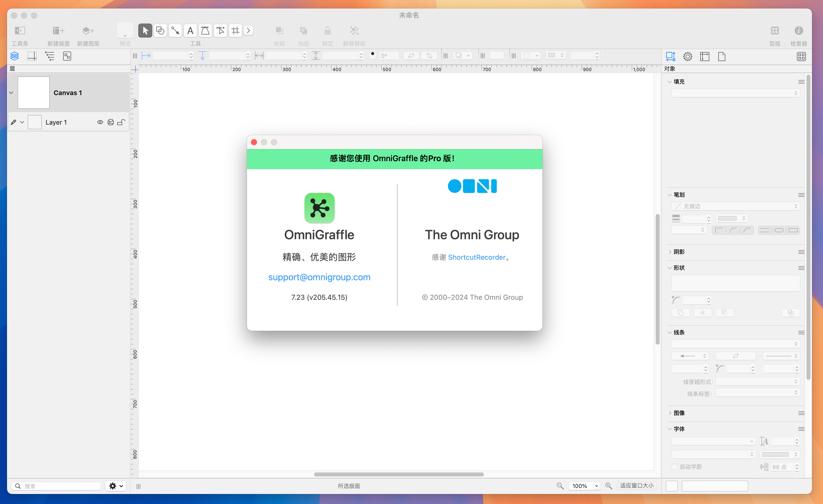Select the Canvas 1 thumbnail
This screenshot has height=504, width=823.
[x=33, y=92]
